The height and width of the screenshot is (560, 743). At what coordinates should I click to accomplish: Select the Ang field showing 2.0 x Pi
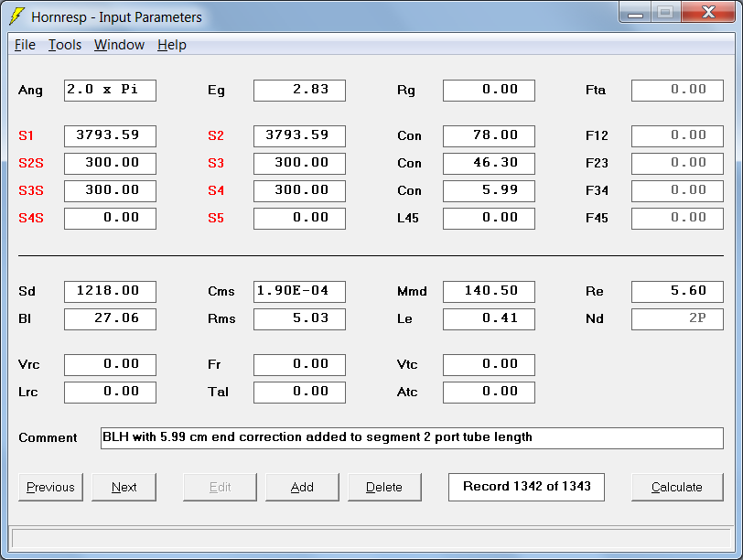(110, 91)
